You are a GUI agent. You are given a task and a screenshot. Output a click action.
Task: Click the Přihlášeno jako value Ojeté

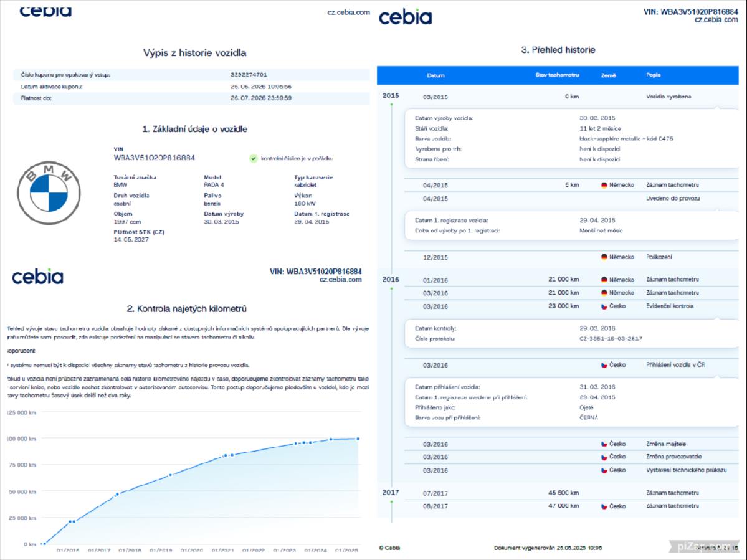586,407
